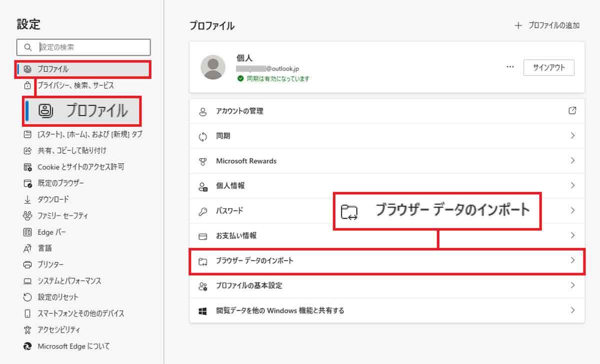This screenshot has height=364, width=600.
Task: Click the 既定のブラウザー sidebar icon
Action: 27,183
